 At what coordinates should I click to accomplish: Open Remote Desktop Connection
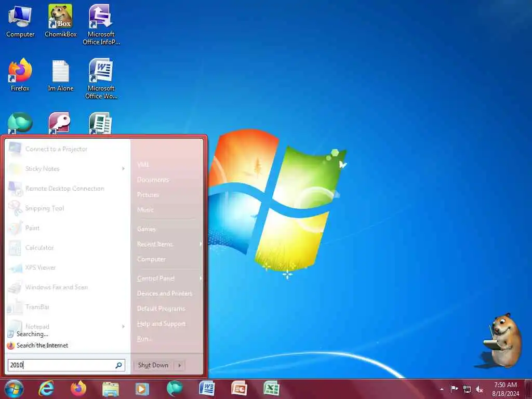(66, 188)
